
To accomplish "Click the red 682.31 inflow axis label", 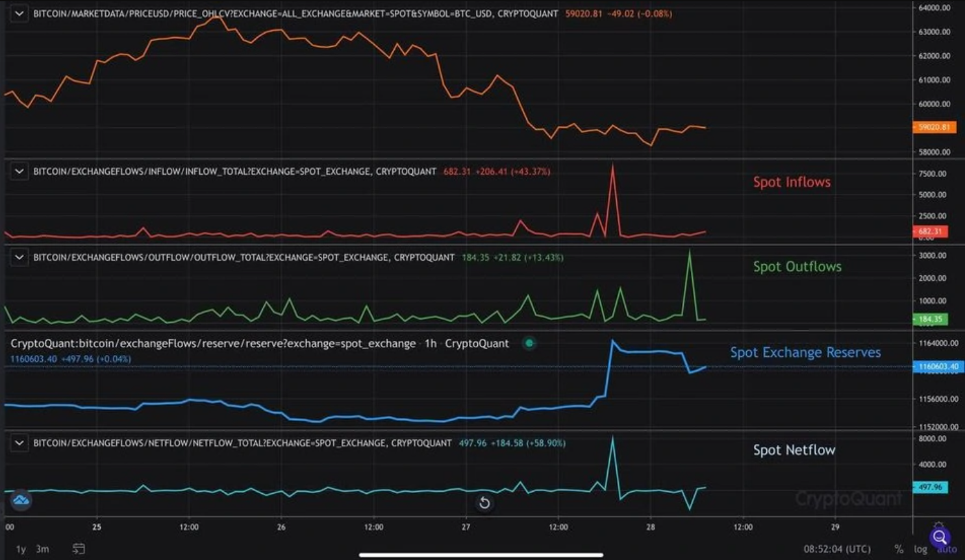I will tap(930, 232).
